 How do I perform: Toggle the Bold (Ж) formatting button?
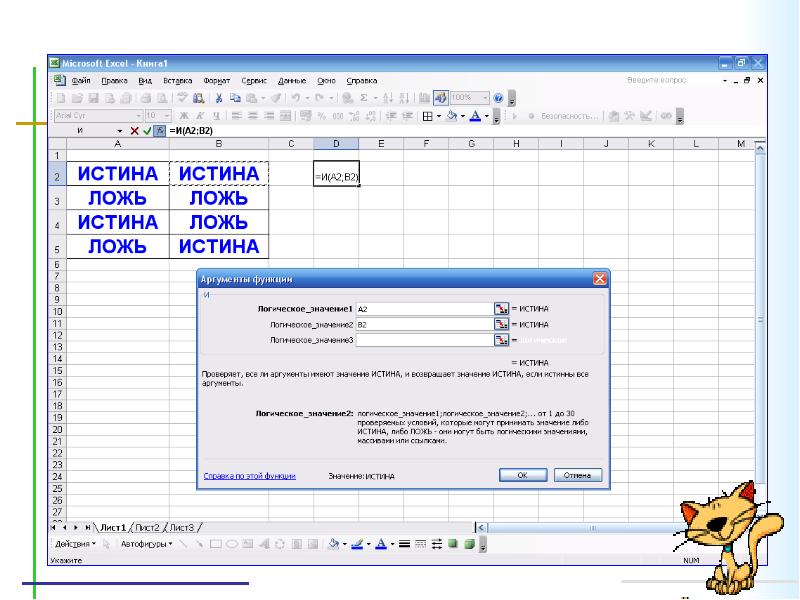184,115
